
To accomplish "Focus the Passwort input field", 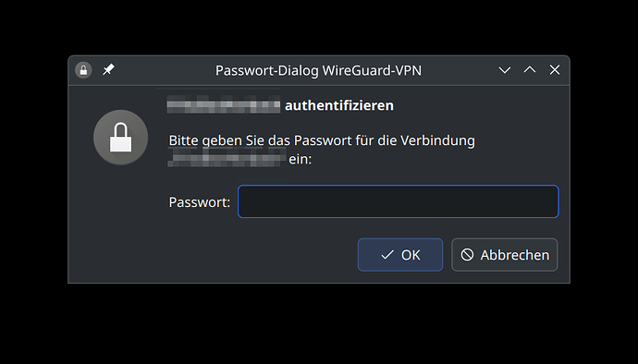I will pyautogui.click(x=399, y=201).
